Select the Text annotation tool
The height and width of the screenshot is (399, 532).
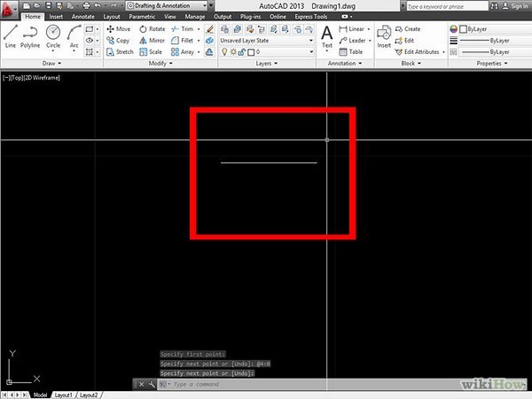(x=326, y=36)
